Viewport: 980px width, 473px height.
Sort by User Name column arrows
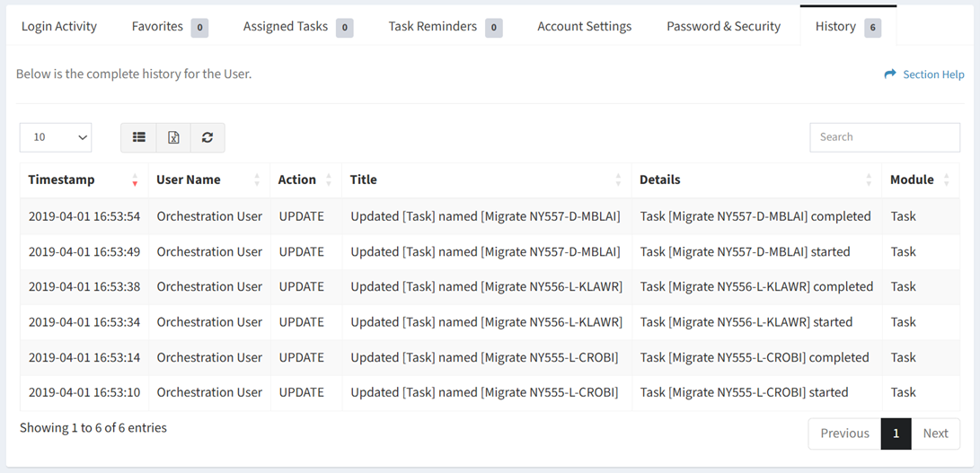coord(256,180)
